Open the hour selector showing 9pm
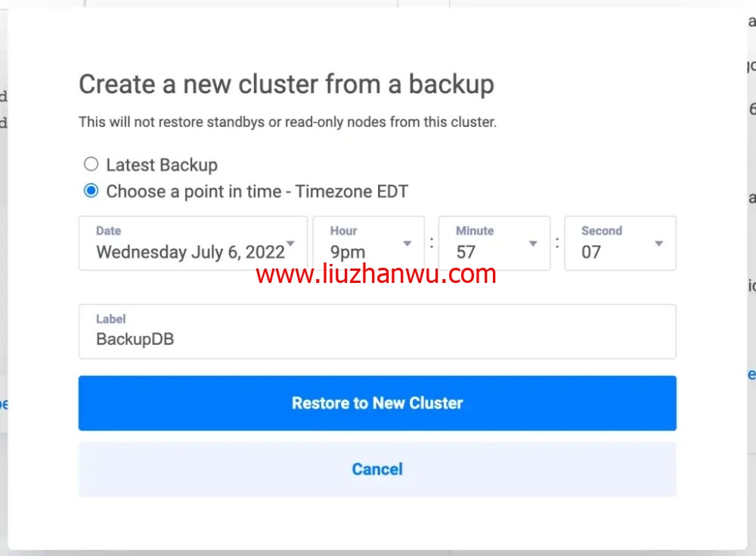The height and width of the screenshot is (556, 756). [x=369, y=244]
